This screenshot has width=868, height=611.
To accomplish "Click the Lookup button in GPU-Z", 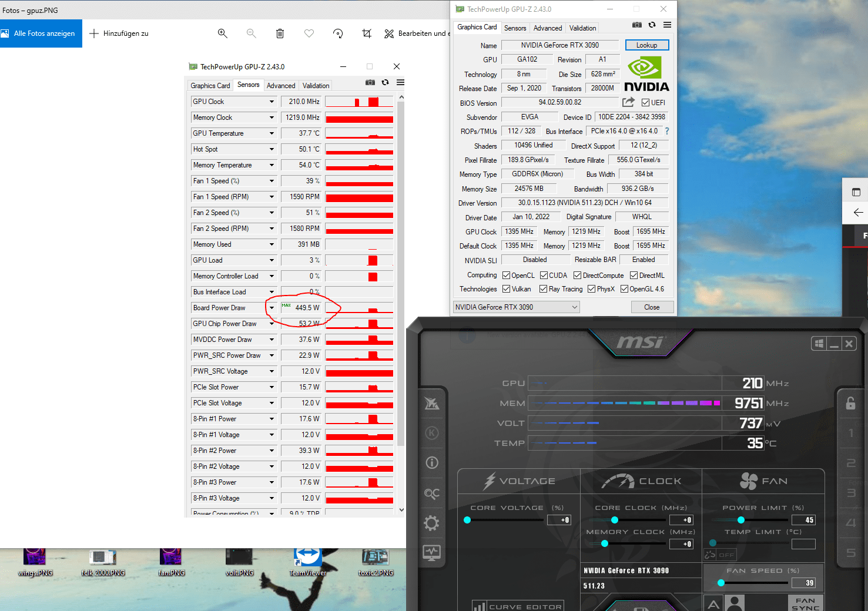I will click(646, 45).
